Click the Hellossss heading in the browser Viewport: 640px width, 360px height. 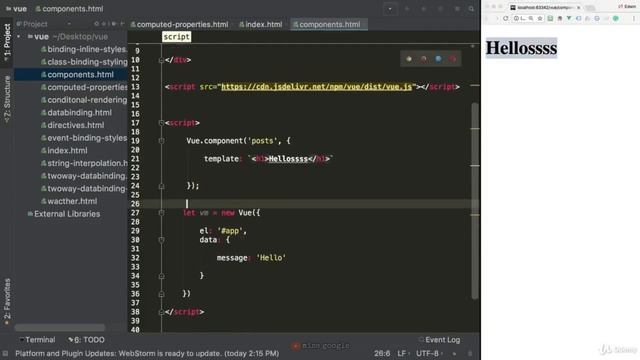point(521,48)
